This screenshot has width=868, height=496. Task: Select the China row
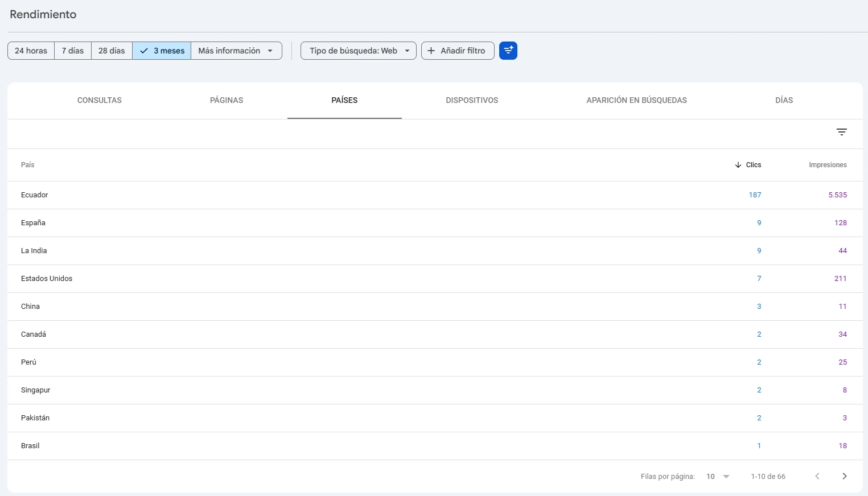[x=435, y=307]
